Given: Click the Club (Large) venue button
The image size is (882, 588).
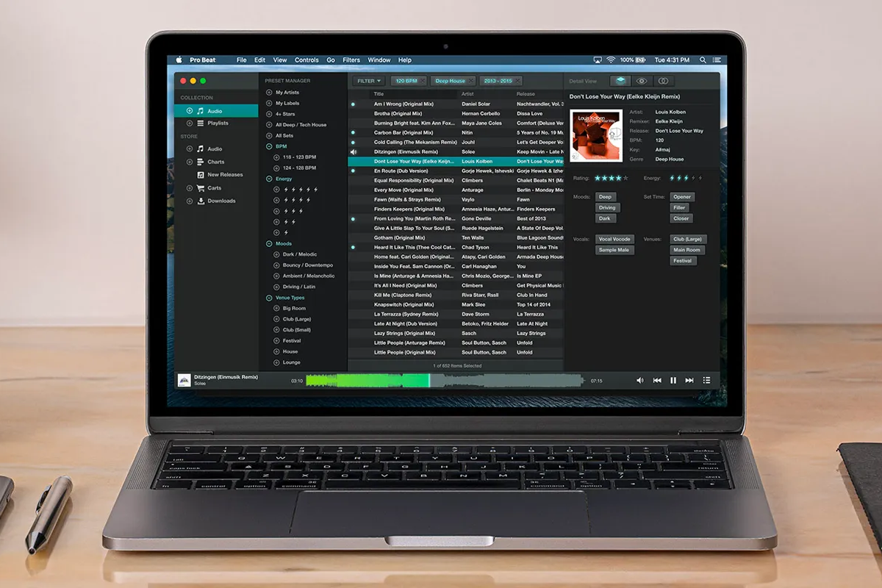Looking at the screenshot, I should coord(687,239).
